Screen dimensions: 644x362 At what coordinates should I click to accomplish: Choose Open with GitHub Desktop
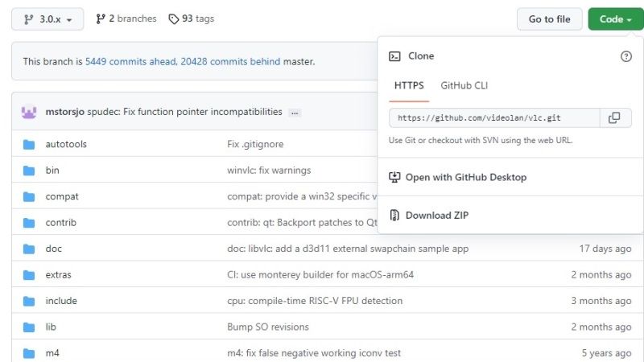(466, 177)
